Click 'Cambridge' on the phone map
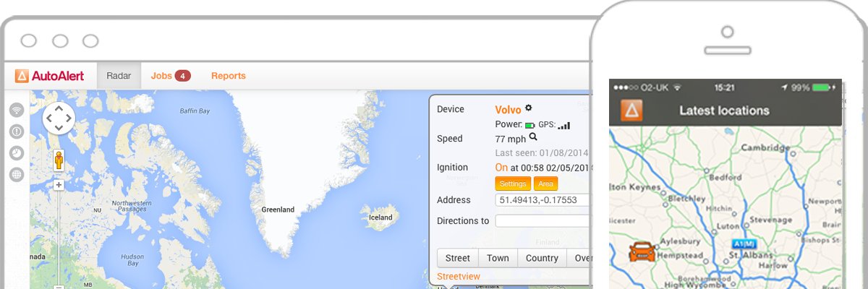The height and width of the screenshot is (289, 868). pos(764,148)
